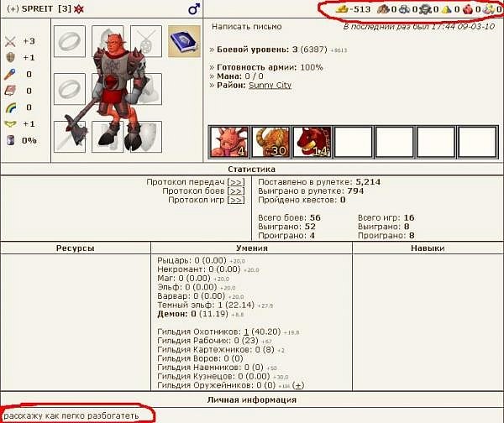Click the red gems resource icon
504x423 pixels.
pyautogui.click(x=468, y=9)
